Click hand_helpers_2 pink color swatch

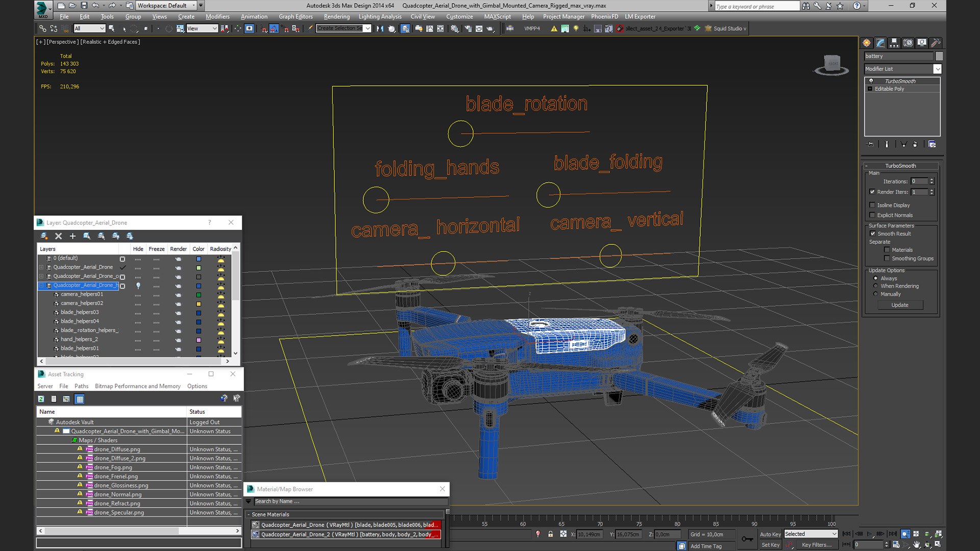199,340
